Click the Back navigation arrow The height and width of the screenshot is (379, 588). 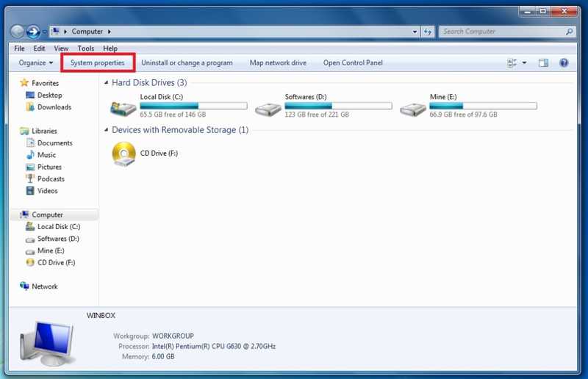18,32
